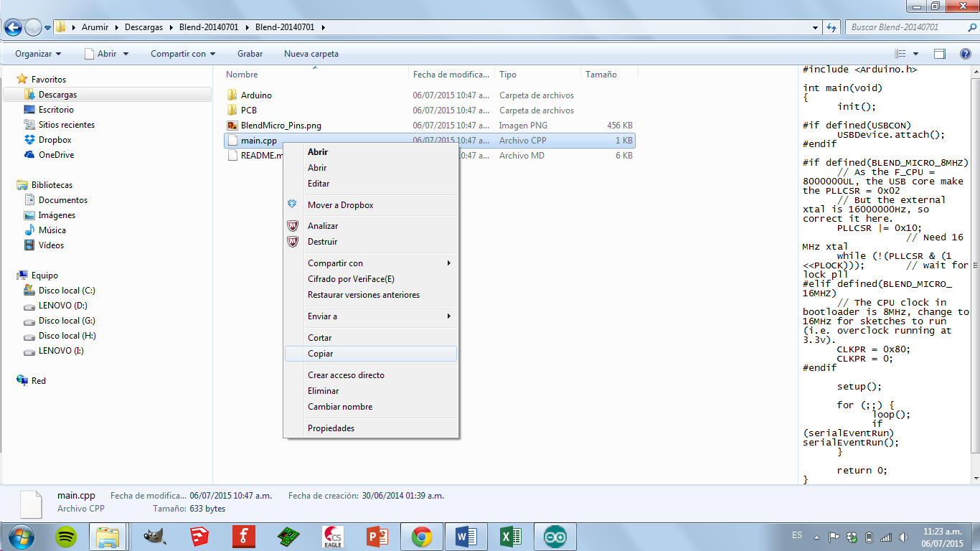
Task: Select the PCB folder
Action: tap(249, 110)
